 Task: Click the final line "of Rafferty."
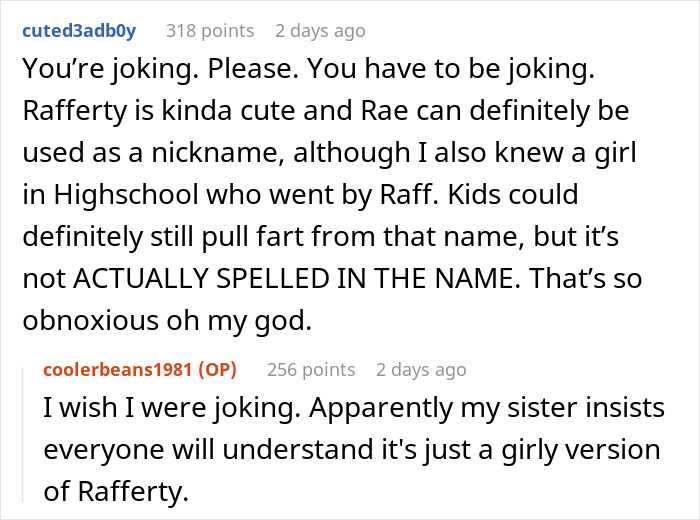coord(116,491)
